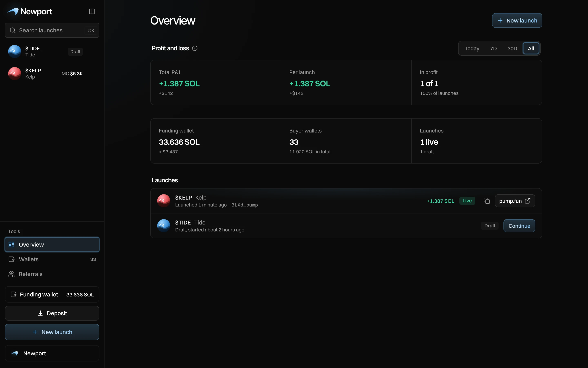Click the Deposit button
The height and width of the screenshot is (368, 588).
tap(52, 313)
